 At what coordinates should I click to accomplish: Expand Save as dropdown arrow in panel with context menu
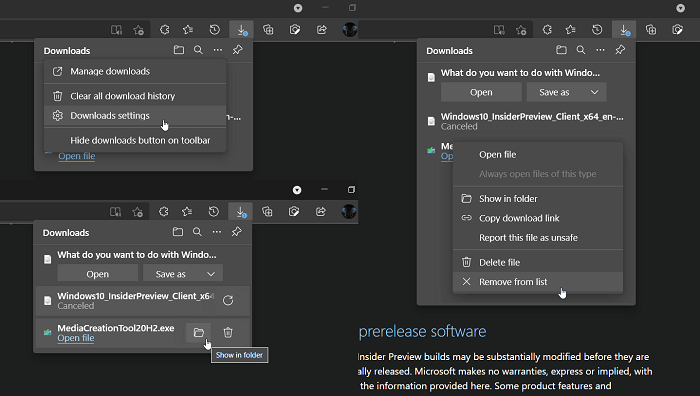(594, 92)
